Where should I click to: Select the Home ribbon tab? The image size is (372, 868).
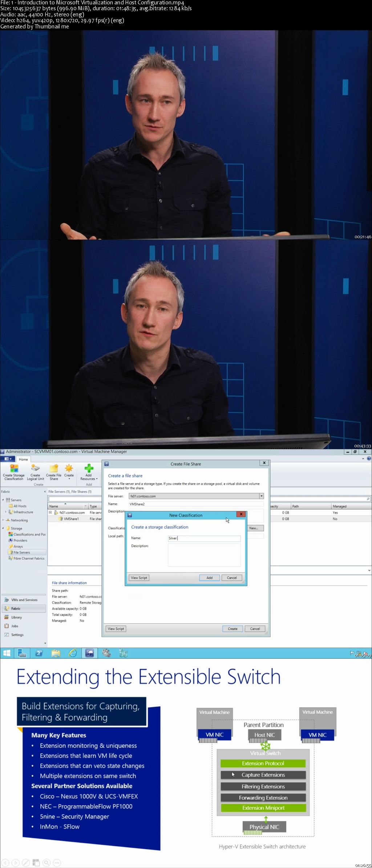coord(23,459)
